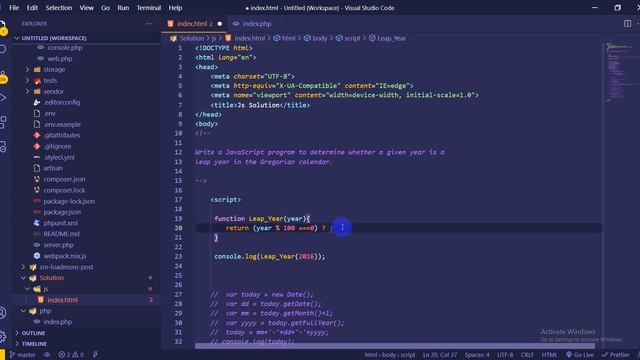This screenshot has width=640, height=360.
Task: Open Explorer more actions ellipsis
Action: (149, 24)
